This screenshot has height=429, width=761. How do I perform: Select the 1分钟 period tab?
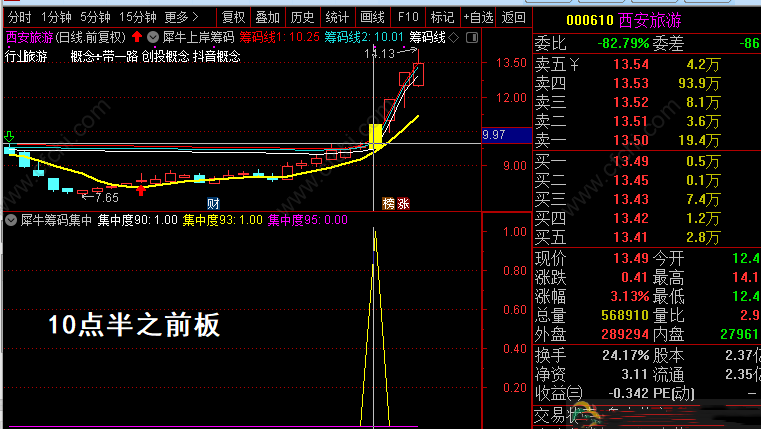tap(56, 18)
